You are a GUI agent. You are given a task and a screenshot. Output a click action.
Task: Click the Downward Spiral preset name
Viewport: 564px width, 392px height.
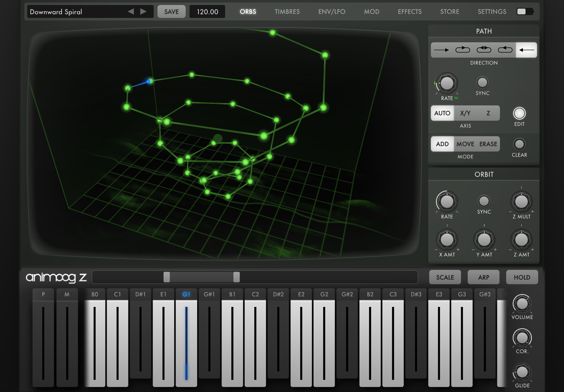(56, 12)
